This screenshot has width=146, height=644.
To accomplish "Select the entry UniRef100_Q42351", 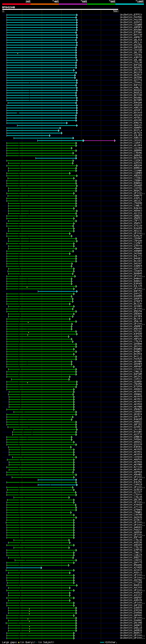I will pos(131,45).
